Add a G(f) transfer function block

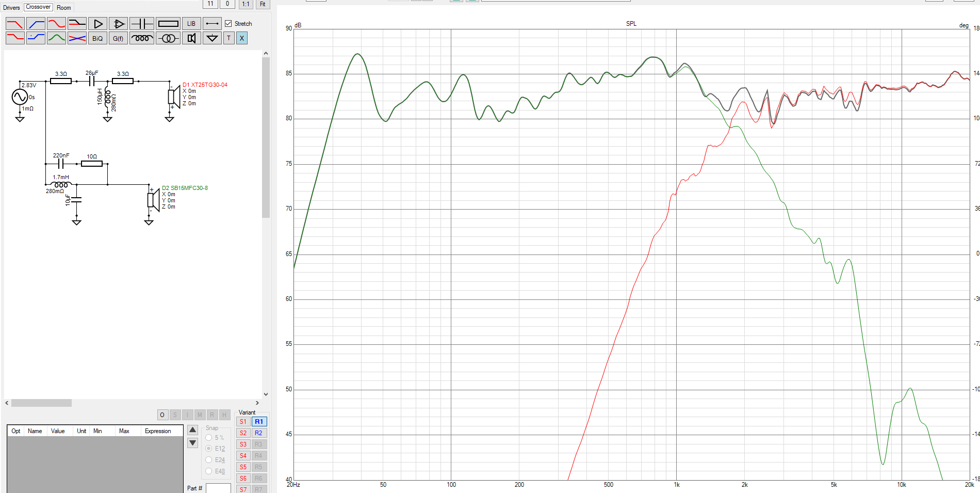click(118, 38)
